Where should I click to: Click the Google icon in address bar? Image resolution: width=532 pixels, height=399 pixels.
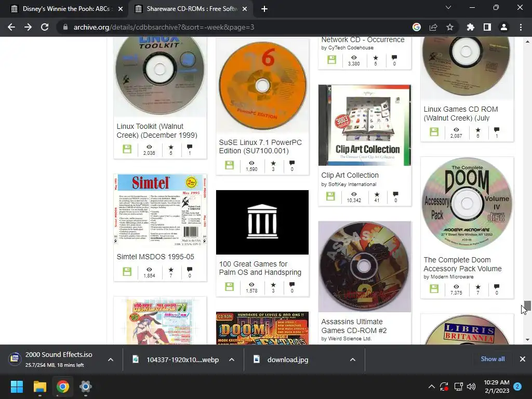[x=417, y=27]
